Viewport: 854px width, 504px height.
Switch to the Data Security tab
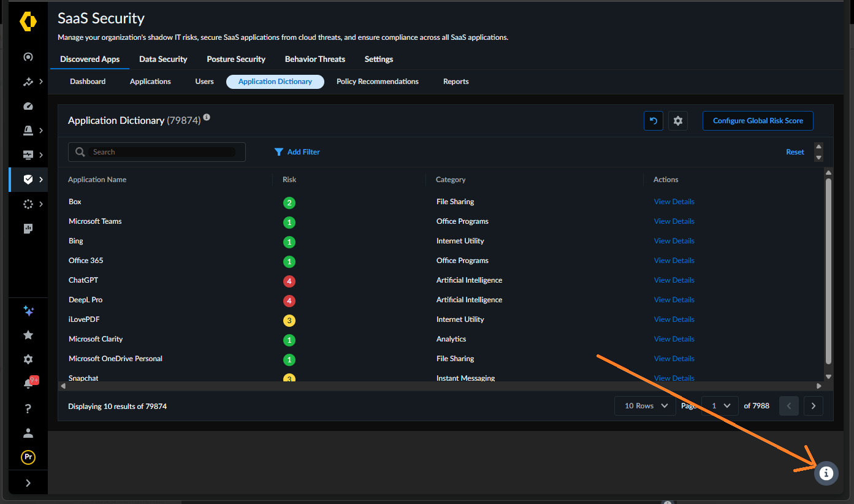(x=163, y=59)
